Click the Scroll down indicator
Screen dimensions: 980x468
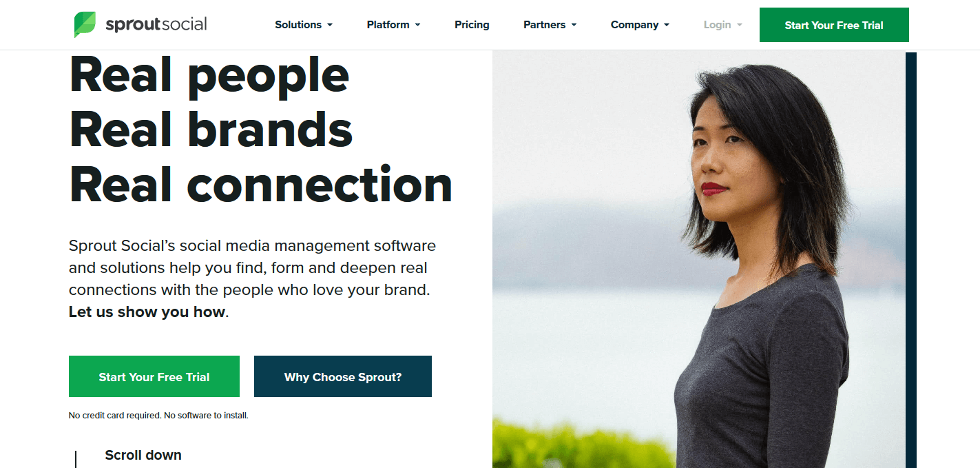143,455
